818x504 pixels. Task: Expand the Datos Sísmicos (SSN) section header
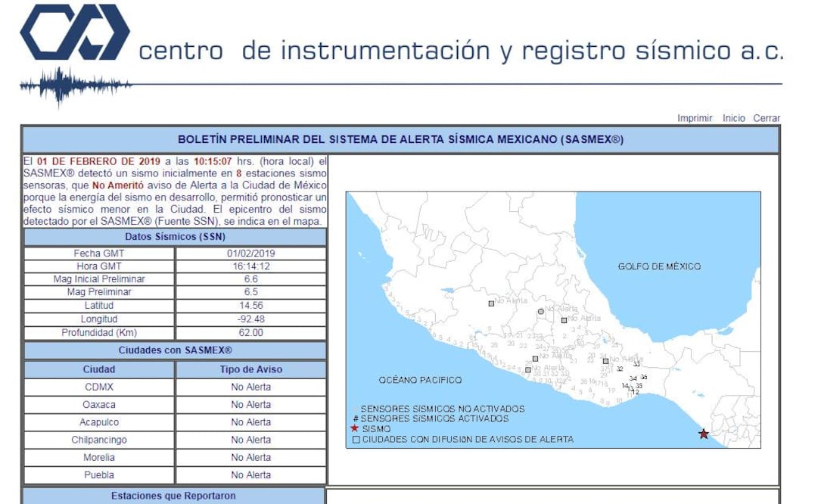[x=174, y=236]
